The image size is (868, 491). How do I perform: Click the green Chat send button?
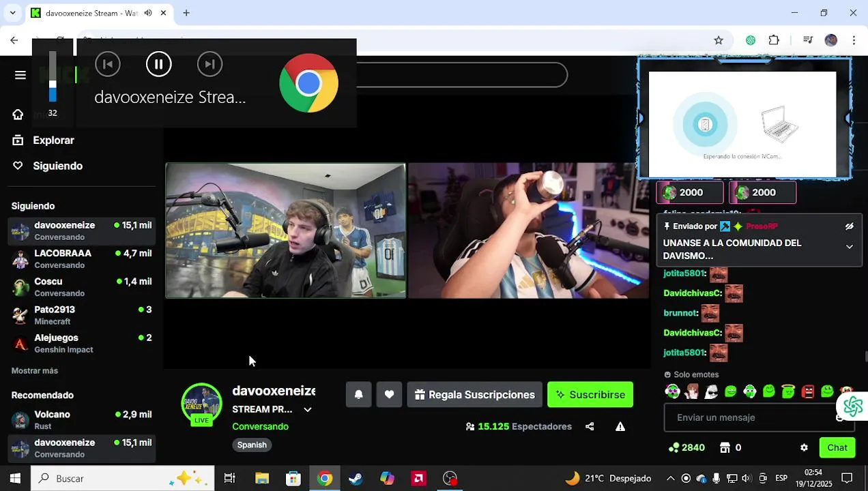837,448
